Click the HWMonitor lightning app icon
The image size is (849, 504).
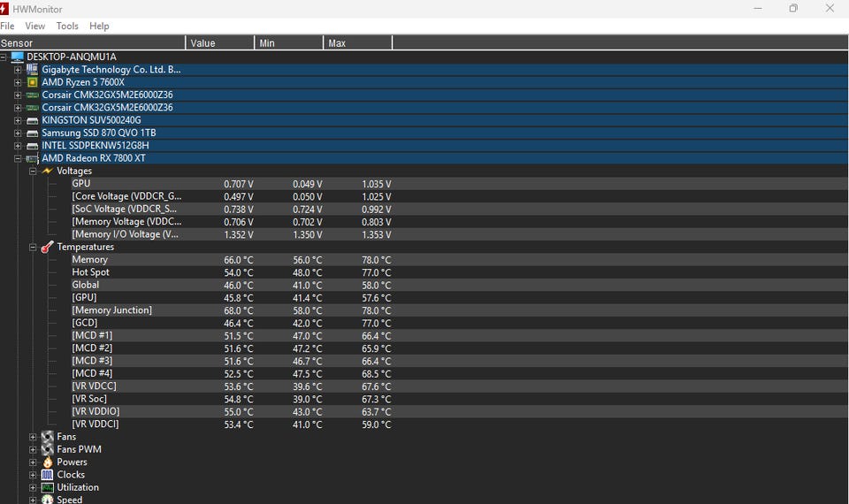pos(4,9)
